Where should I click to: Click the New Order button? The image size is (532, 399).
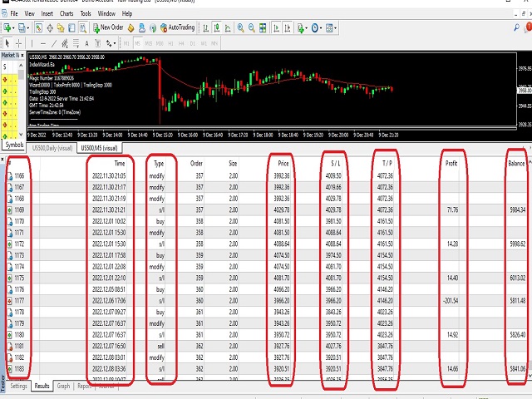pyautogui.click(x=108, y=27)
